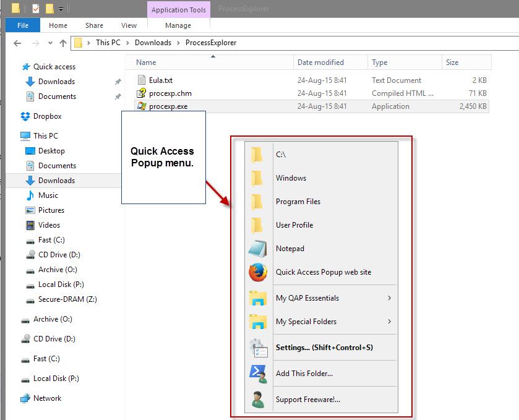
Task: Click the Support Freeware person icon
Action: pos(258,400)
